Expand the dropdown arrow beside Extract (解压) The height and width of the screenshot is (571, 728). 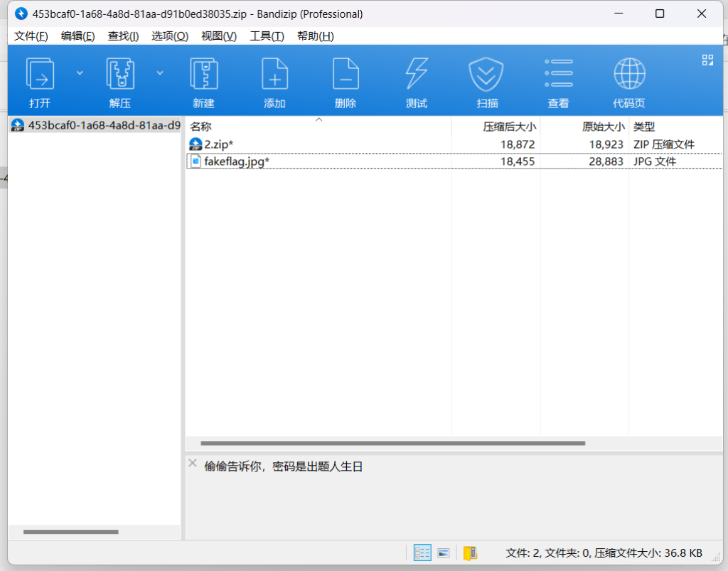click(160, 73)
